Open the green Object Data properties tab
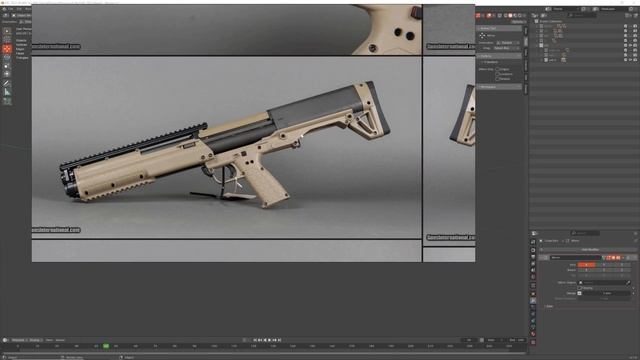Image resolution: width=640 pixels, height=360 pixels. click(x=533, y=327)
